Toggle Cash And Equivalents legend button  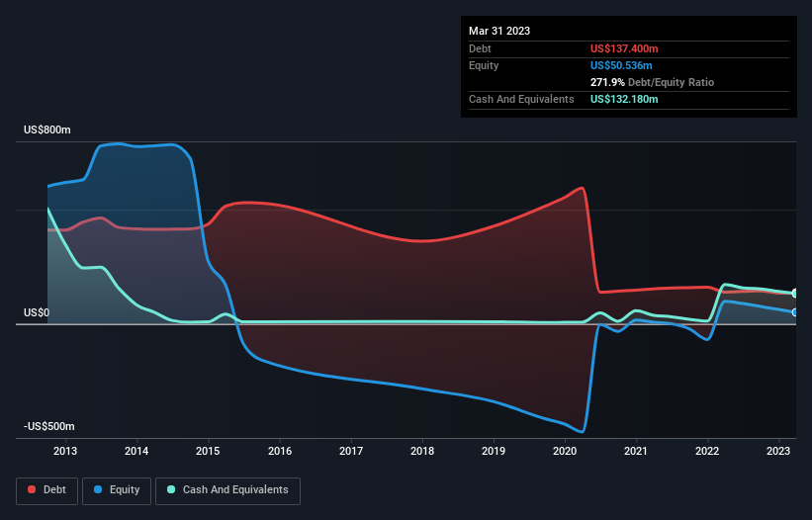[227, 490]
